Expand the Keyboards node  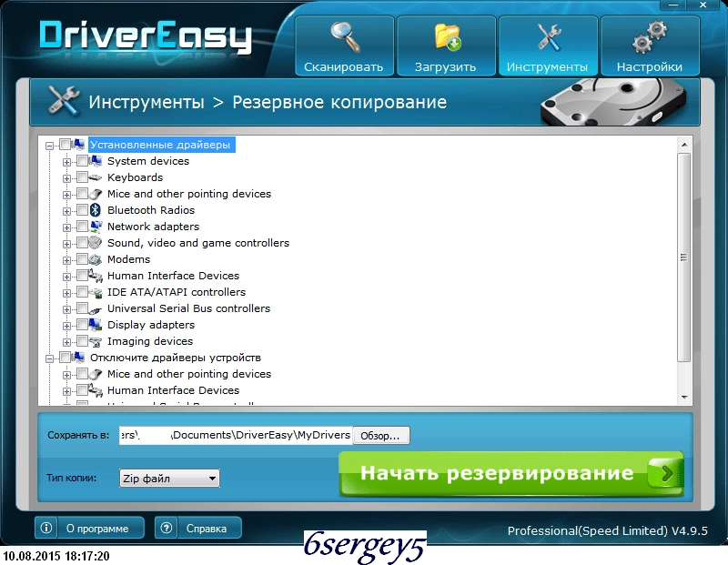tap(66, 178)
